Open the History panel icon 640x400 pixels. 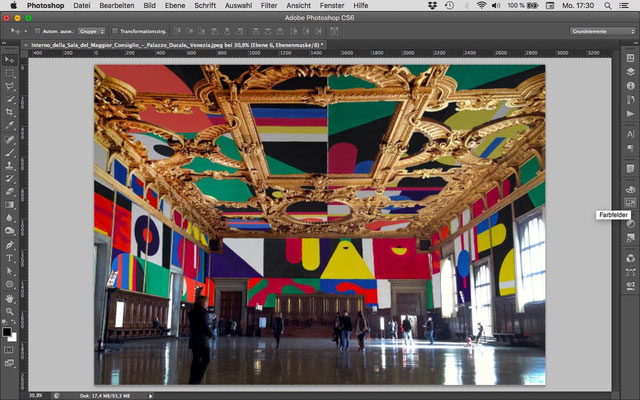[631, 100]
